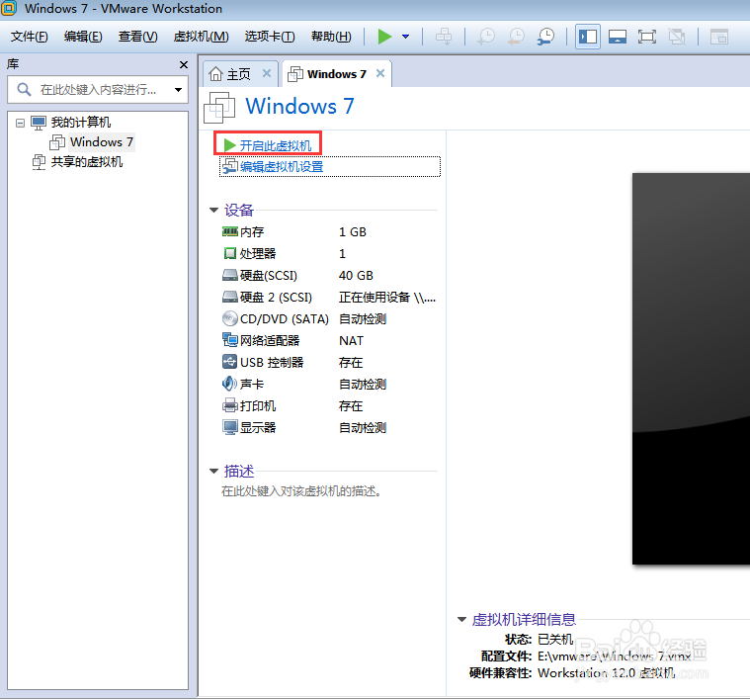Click the console view toolbar icon

pyautogui.click(x=719, y=37)
